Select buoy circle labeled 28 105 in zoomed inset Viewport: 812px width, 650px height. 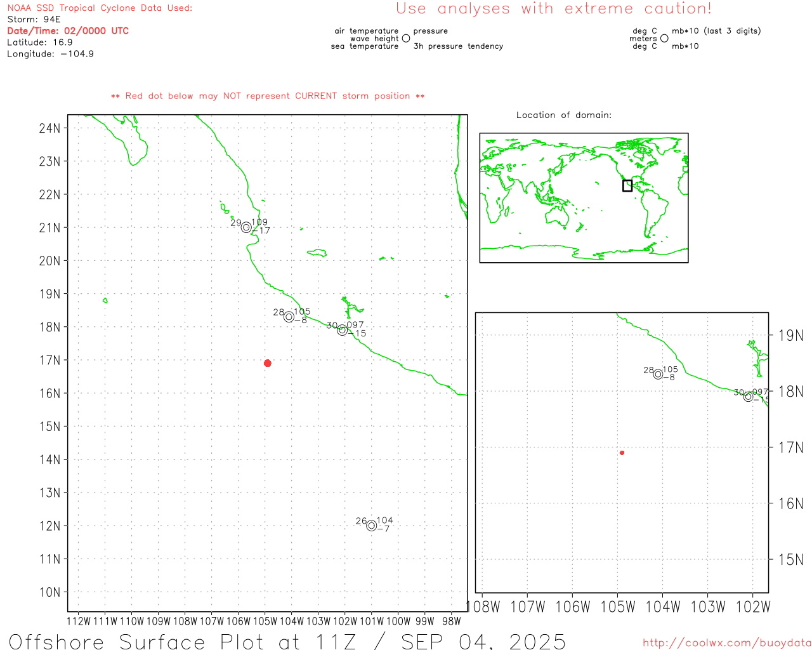coord(658,375)
